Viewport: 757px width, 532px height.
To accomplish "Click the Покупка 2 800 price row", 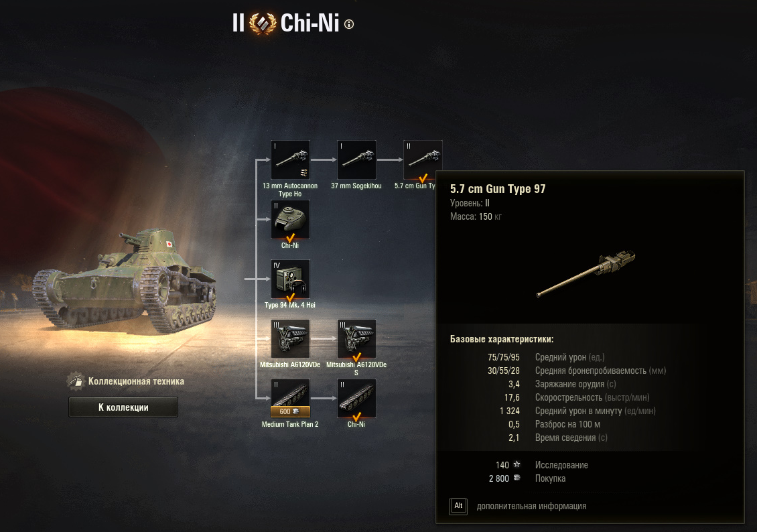I will 527,478.
